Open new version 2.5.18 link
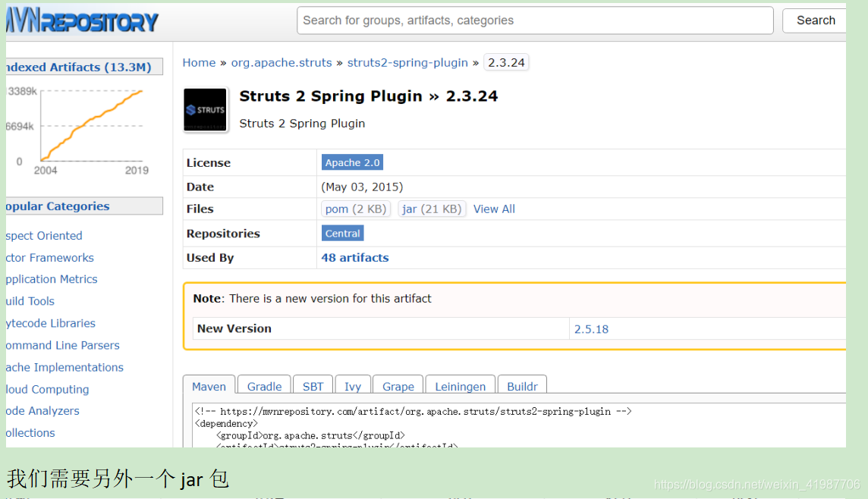Viewport: 868px width, 499px height. tap(590, 329)
